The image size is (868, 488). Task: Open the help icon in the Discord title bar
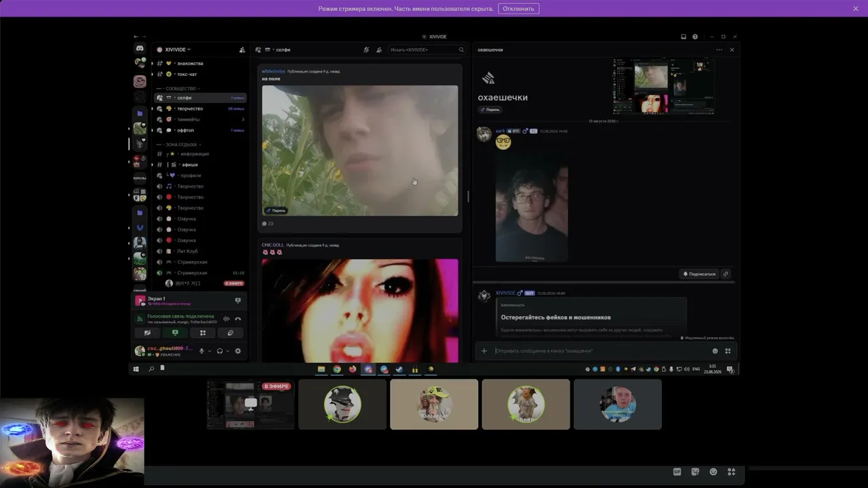pos(695,37)
